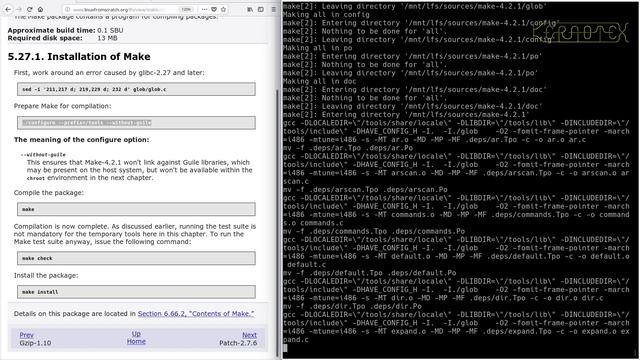Go to Next page Patch-2.7.6
This screenshot has height=360, width=640.
[249, 335]
